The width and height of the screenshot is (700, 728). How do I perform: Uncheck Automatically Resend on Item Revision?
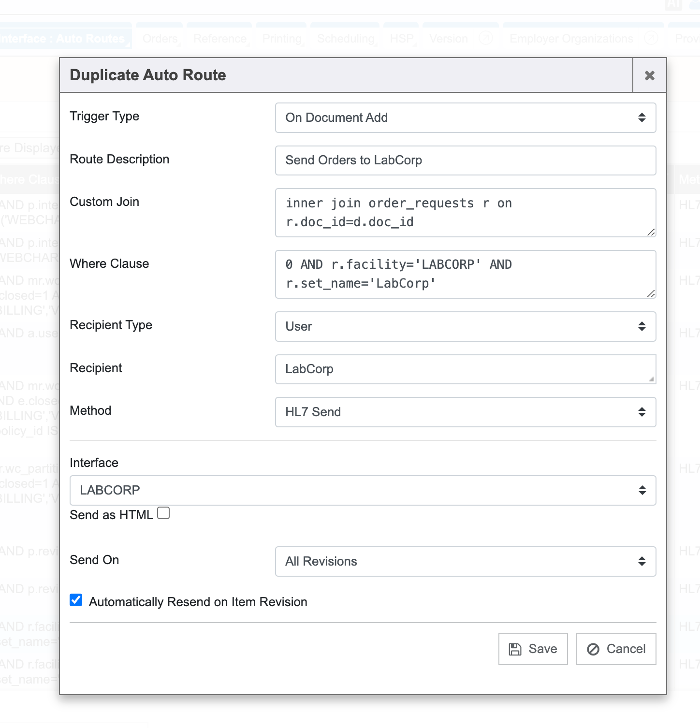[x=76, y=600]
